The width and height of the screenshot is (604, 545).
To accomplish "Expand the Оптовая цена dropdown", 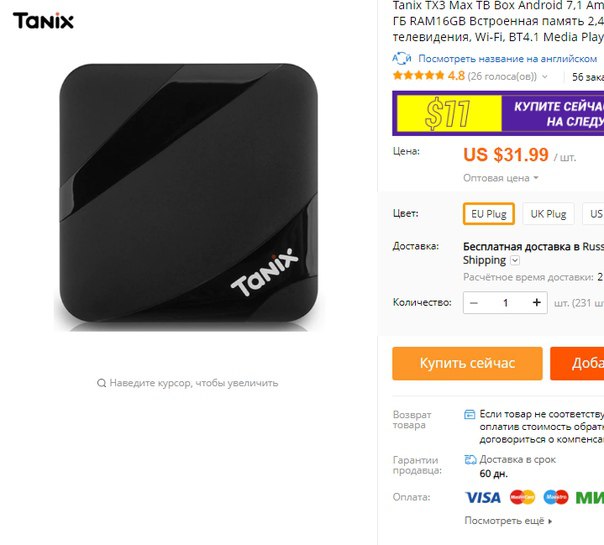I will (501, 178).
